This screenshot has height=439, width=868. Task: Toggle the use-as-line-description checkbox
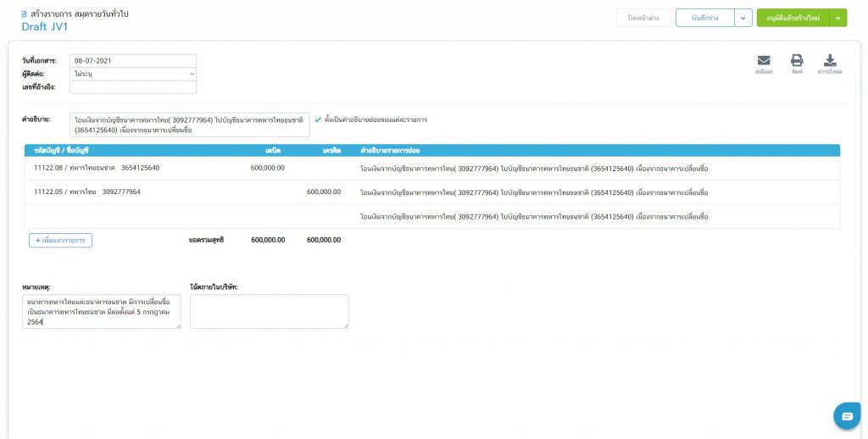click(x=318, y=119)
